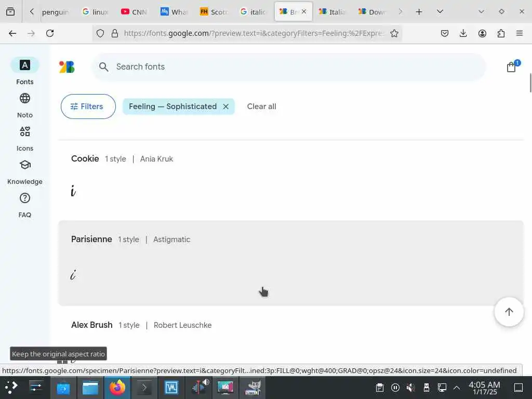Expand the list all tabs dropdown
Screen dimensions: 532x399
click(440, 11)
